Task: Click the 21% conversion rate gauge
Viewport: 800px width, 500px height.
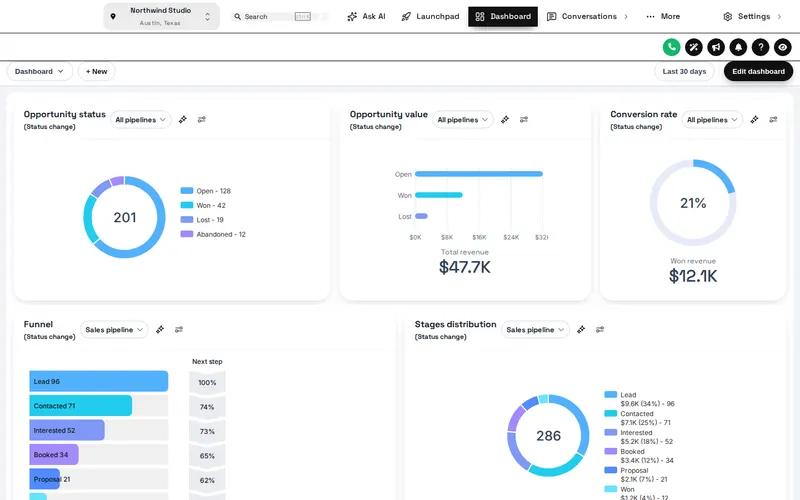Action: click(x=693, y=203)
